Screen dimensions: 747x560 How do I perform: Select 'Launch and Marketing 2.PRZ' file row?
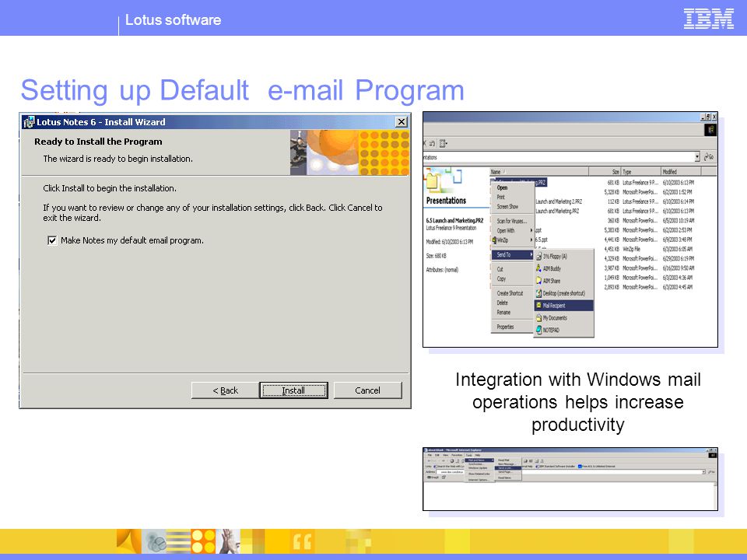point(559,201)
